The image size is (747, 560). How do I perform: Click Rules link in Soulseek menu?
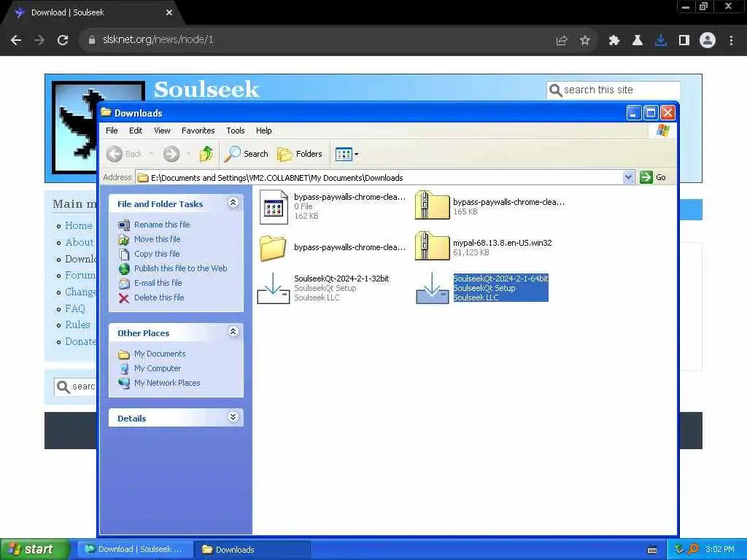click(x=77, y=324)
